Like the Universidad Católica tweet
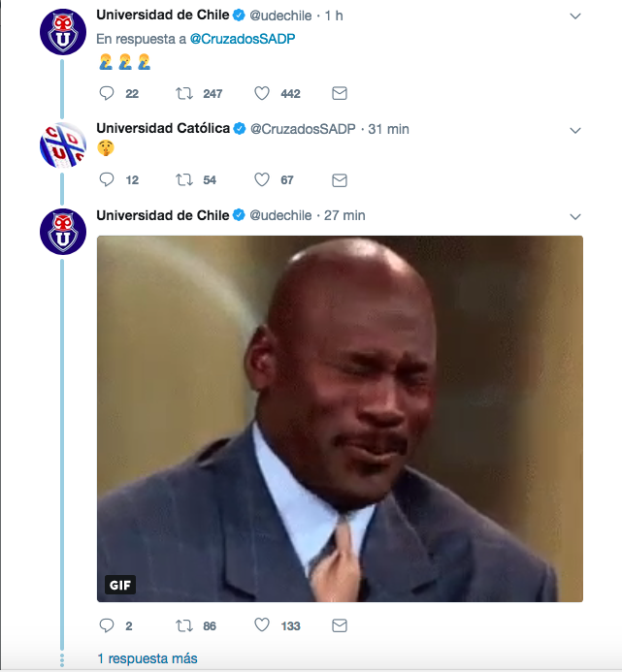Screen dimensions: 622x672 [262, 179]
